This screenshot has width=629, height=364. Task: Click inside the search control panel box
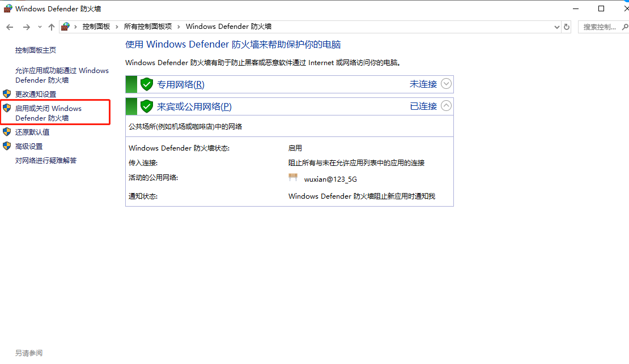click(600, 27)
